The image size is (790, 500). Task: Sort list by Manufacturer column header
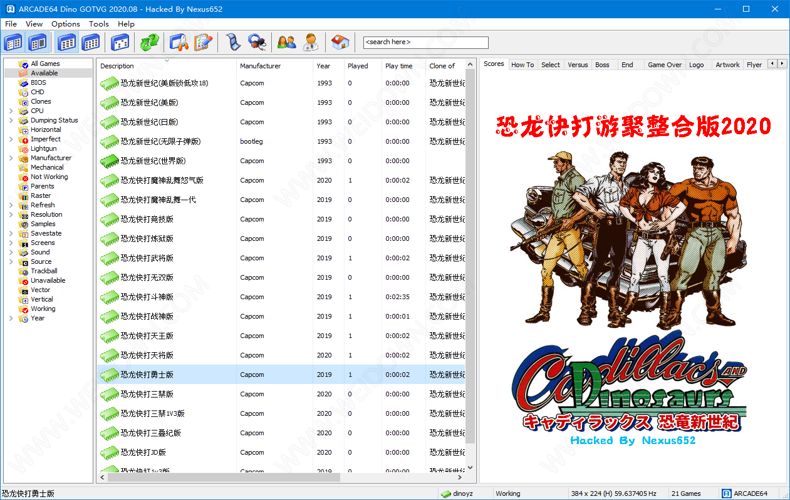pos(274,66)
